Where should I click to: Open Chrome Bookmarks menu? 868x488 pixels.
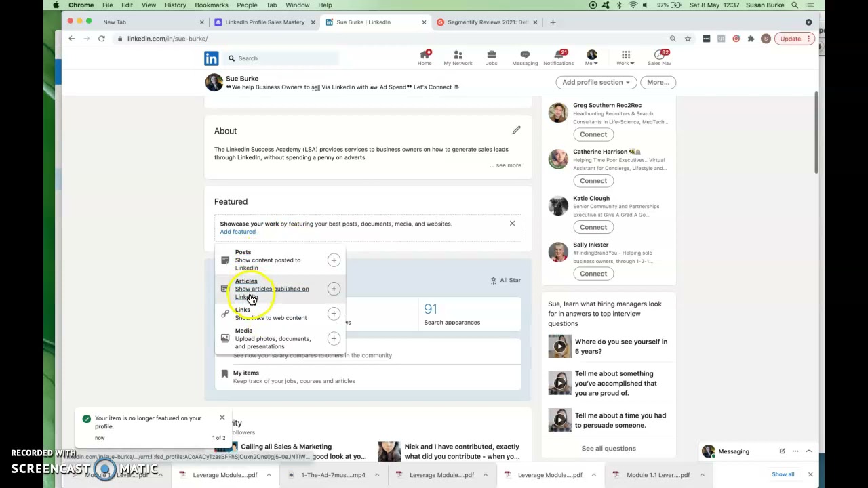(x=212, y=5)
